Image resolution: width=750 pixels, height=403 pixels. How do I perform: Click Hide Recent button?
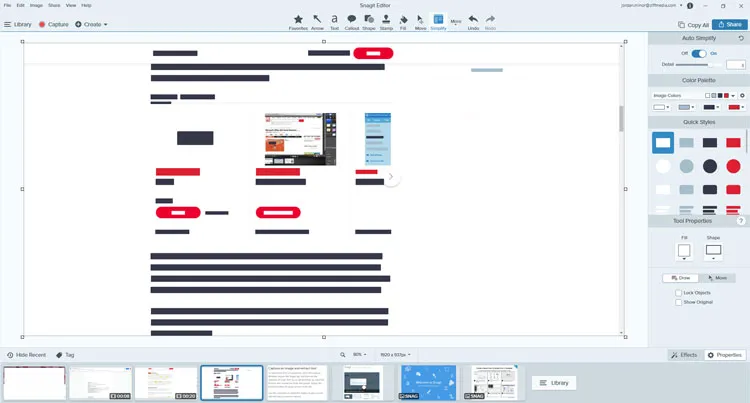pyautogui.click(x=27, y=355)
